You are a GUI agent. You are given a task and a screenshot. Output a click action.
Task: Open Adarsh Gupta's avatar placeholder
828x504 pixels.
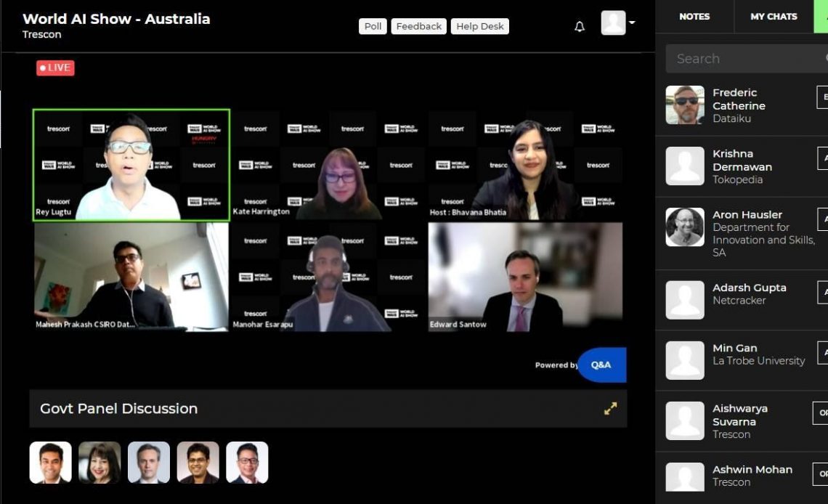point(685,300)
